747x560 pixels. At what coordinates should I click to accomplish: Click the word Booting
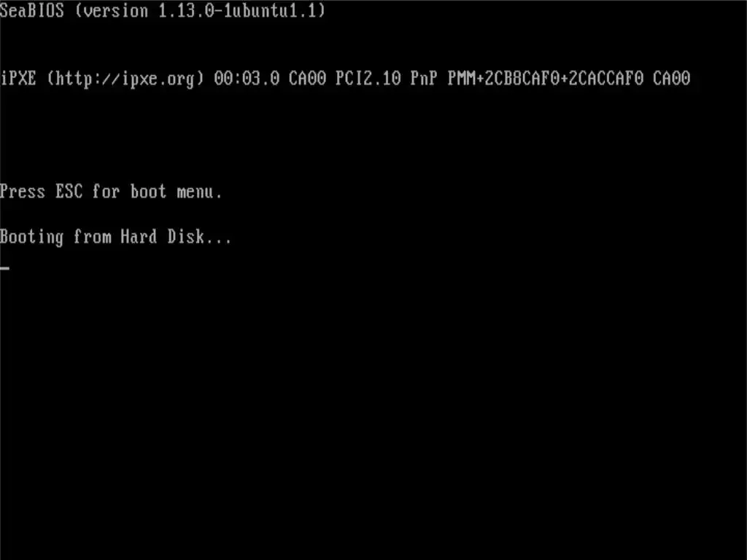pos(31,237)
